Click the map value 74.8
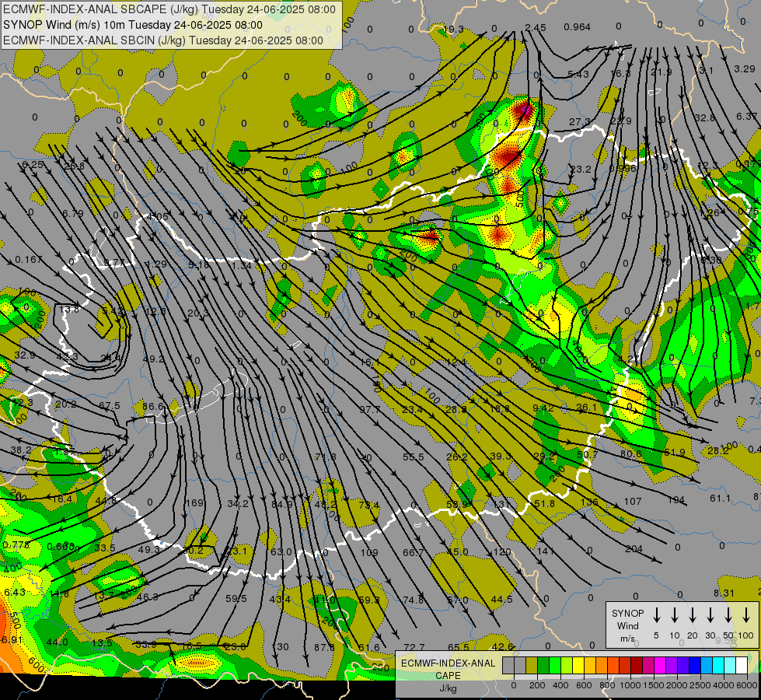 click(414, 600)
